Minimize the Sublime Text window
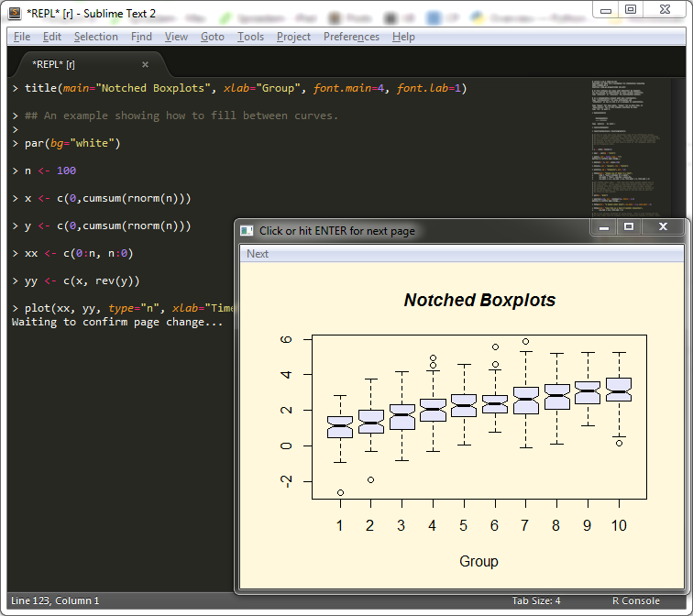 point(605,9)
